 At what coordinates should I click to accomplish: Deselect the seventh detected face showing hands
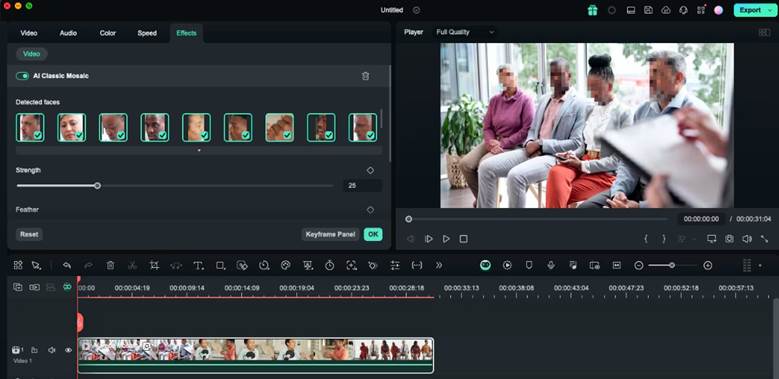(x=279, y=128)
